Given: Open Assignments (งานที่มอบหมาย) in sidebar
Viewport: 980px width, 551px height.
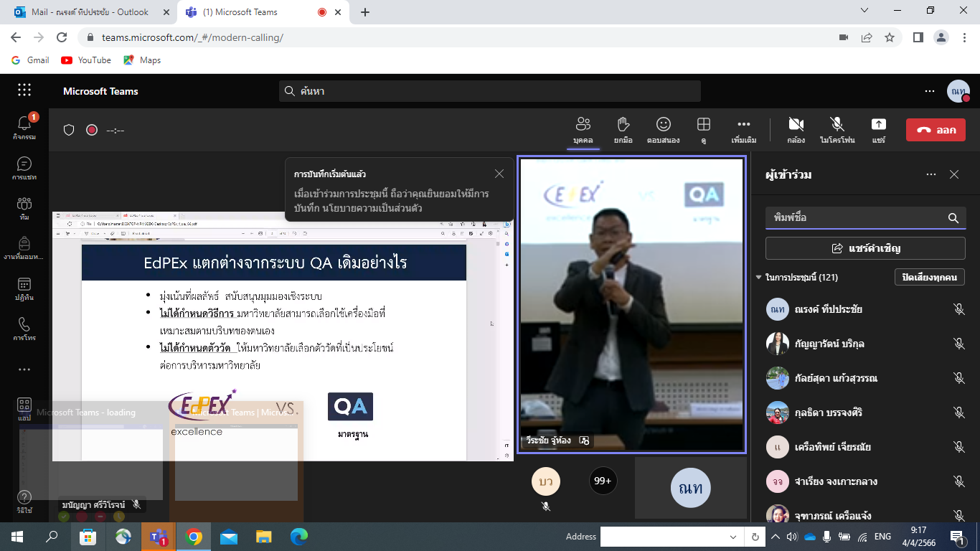Looking at the screenshot, I should tap(24, 248).
